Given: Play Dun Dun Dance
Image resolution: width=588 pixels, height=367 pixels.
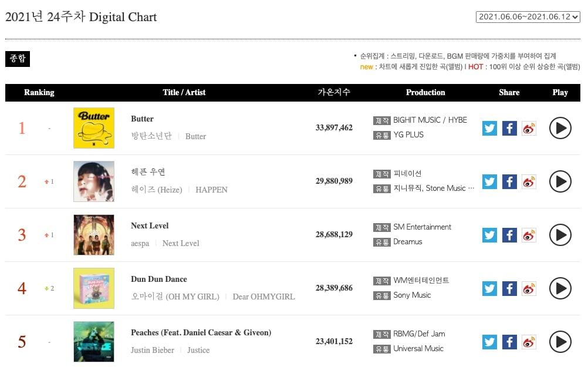Looking at the screenshot, I should [560, 288].
